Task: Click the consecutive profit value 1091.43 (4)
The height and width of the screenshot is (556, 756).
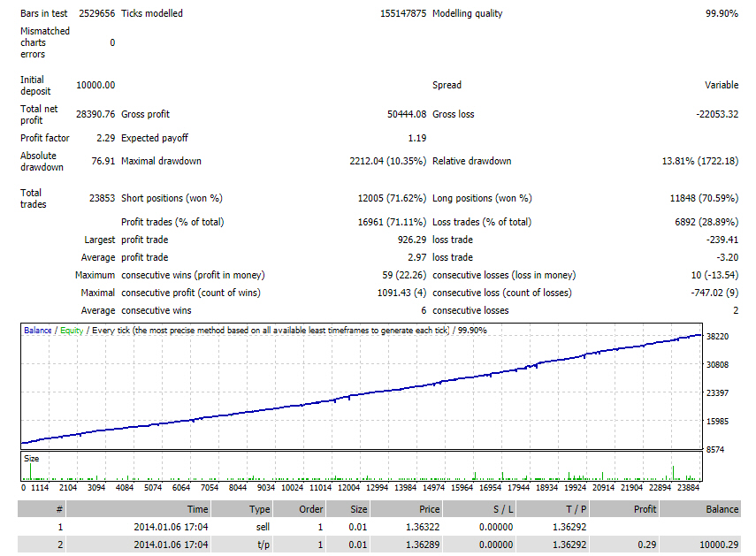Action: (401, 293)
